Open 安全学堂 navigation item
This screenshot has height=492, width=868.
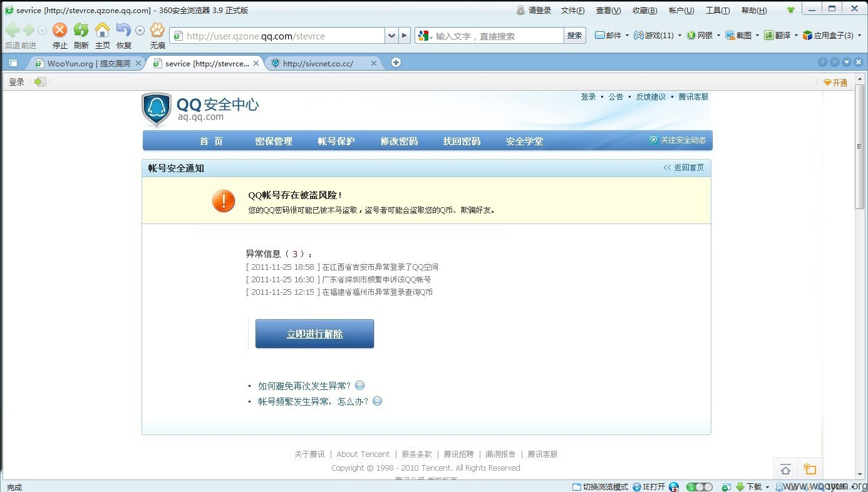click(524, 141)
